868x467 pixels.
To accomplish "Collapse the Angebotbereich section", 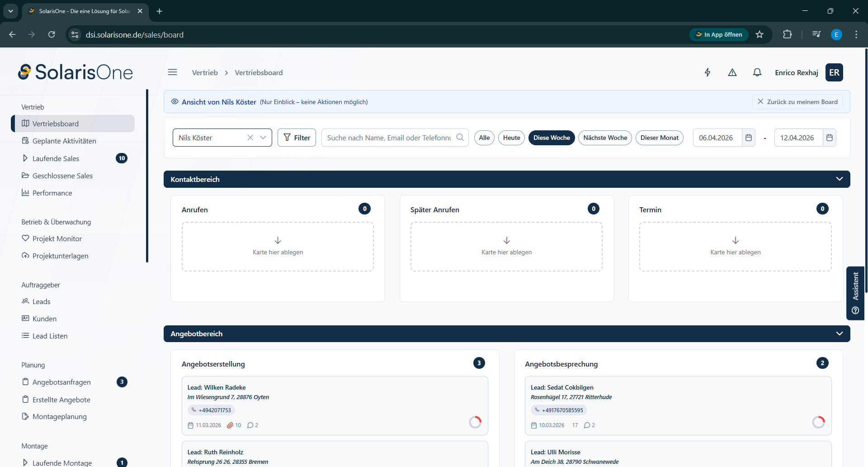I will click(x=840, y=334).
